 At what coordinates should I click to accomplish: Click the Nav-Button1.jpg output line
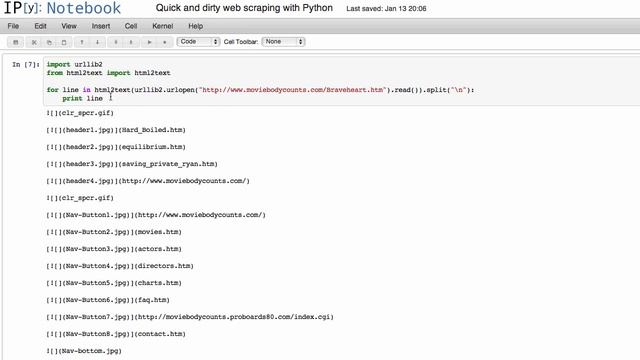pos(156,215)
